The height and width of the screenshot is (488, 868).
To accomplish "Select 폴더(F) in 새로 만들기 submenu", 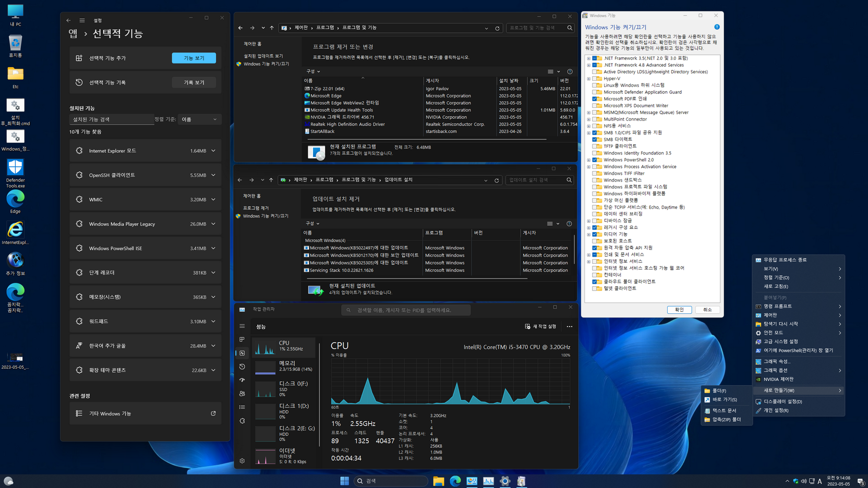I will 726,391.
